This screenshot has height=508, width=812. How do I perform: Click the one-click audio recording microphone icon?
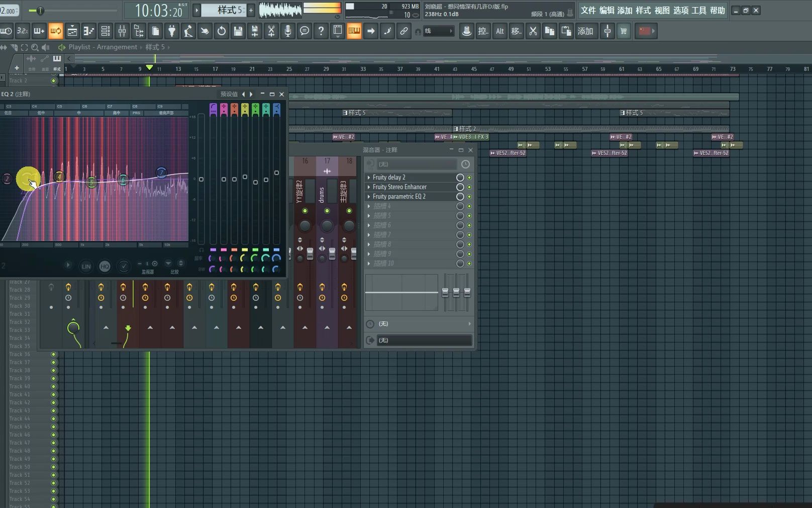point(288,31)
